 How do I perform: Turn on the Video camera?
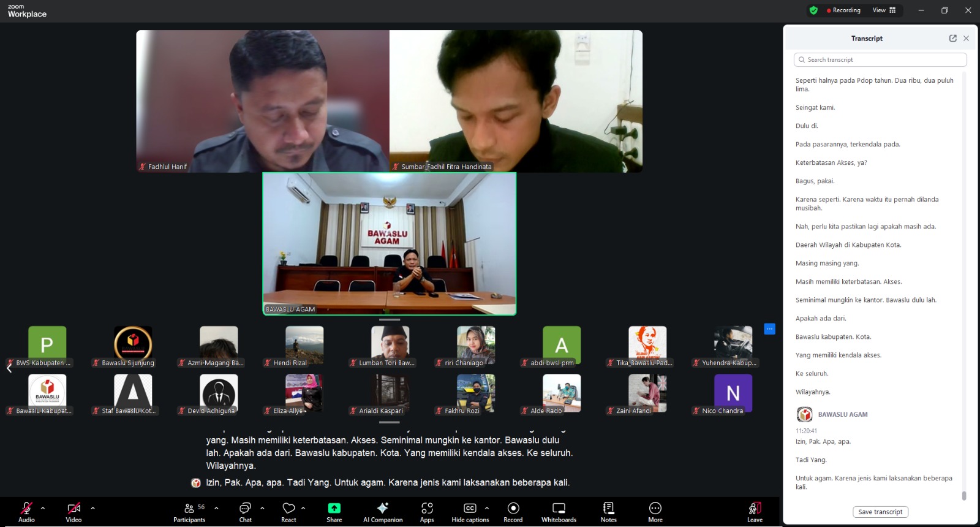click(x=73, y=512)
